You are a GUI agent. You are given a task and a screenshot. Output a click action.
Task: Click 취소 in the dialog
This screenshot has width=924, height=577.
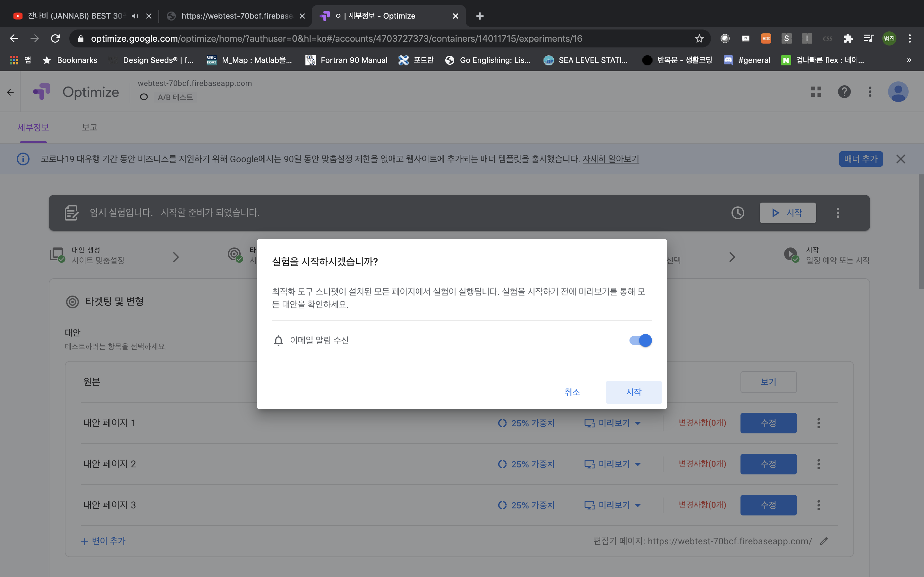pyautogui.click(x=572, y=392)
